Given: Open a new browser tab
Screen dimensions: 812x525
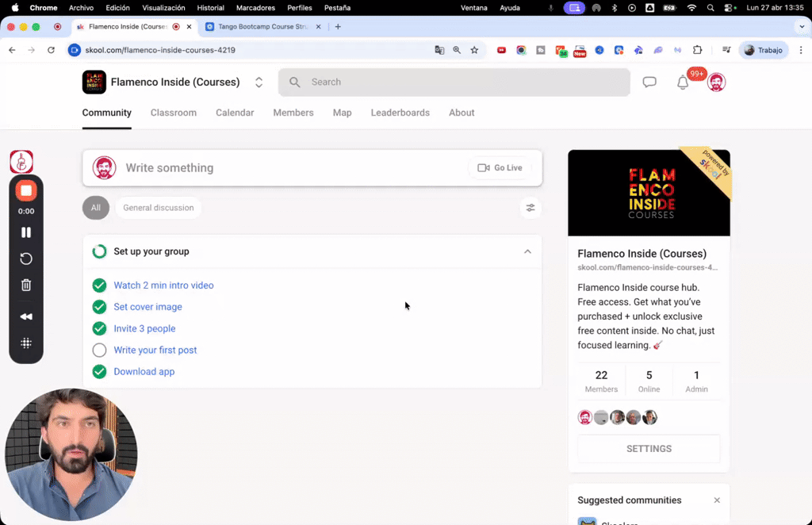Looking at the screenshot, I should [338, 26].
